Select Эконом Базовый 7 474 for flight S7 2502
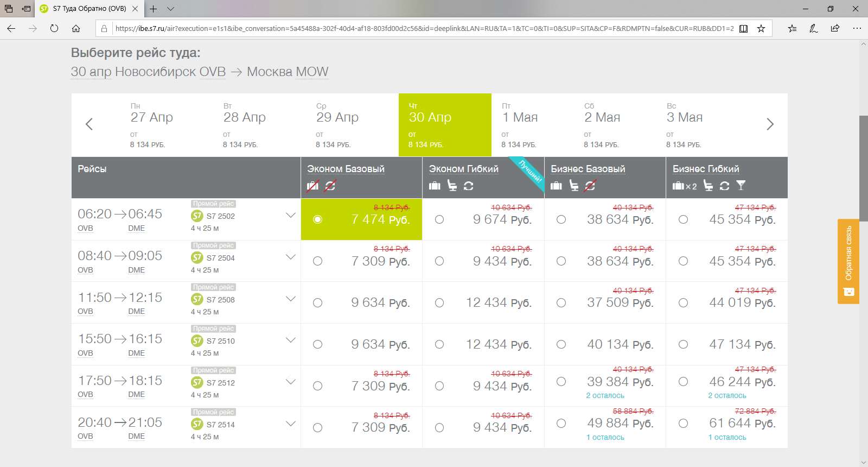Screen dimensions: 868x467 [x=318, y=219]
